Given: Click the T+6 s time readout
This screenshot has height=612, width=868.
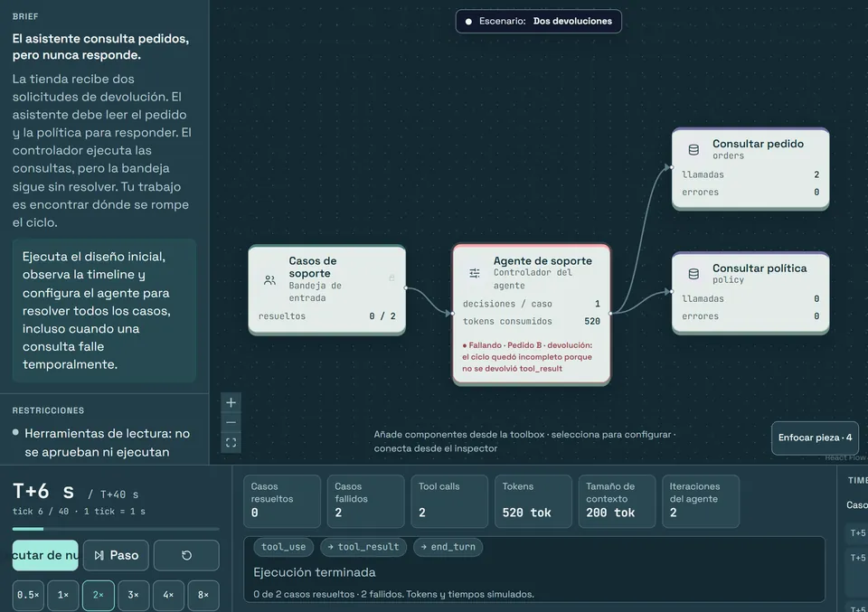Looking at the screenshot, I should click(43, 492).
